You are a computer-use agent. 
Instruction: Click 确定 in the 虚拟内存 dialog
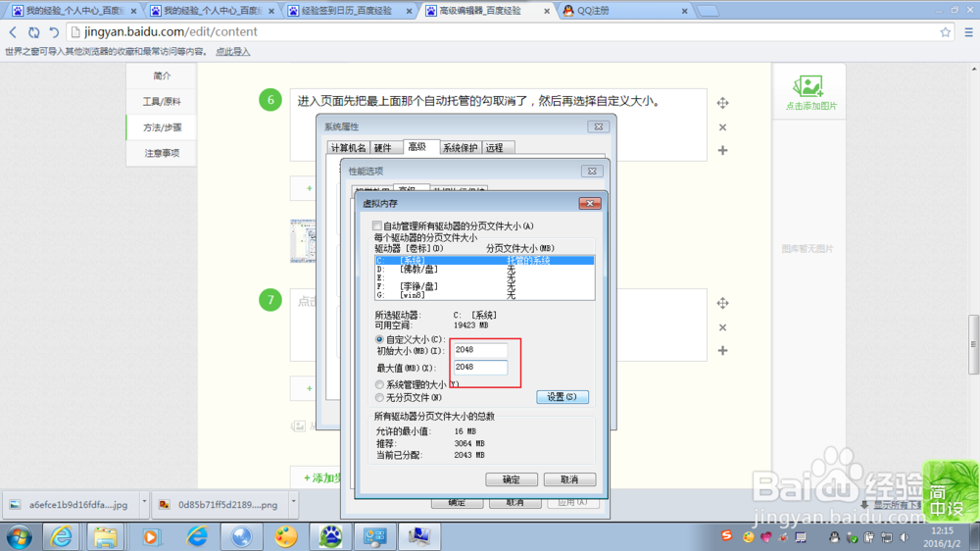pyautogui.click(x=512, y=479)
